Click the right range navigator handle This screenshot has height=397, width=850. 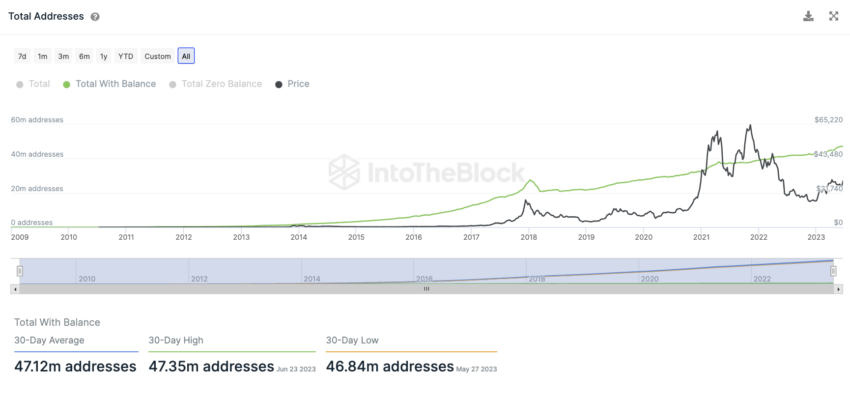pos(834,271)
